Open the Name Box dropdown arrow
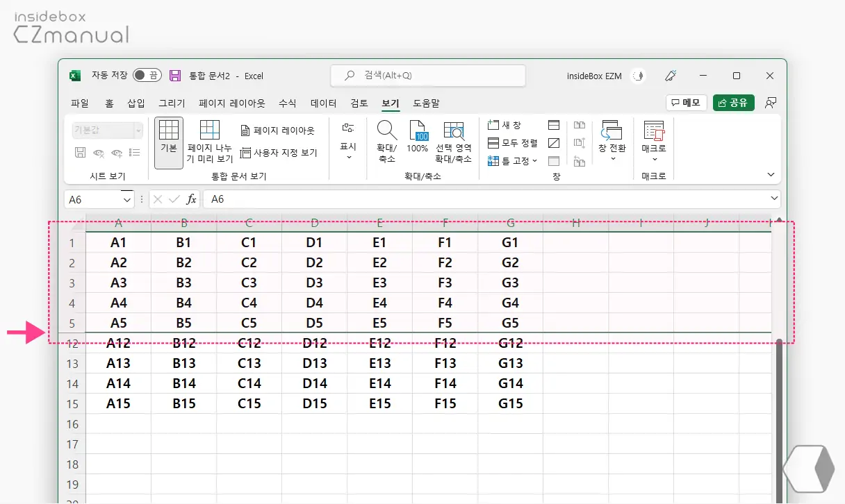 pyautogui.click(x=127, y=199)
